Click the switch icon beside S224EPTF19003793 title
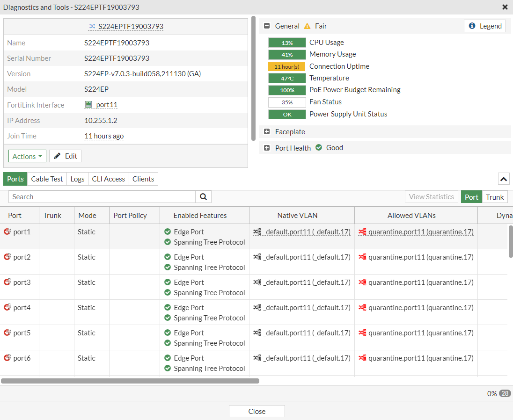Image resolution: width=513 pixels, height=420 pixels. pos(92,26)
